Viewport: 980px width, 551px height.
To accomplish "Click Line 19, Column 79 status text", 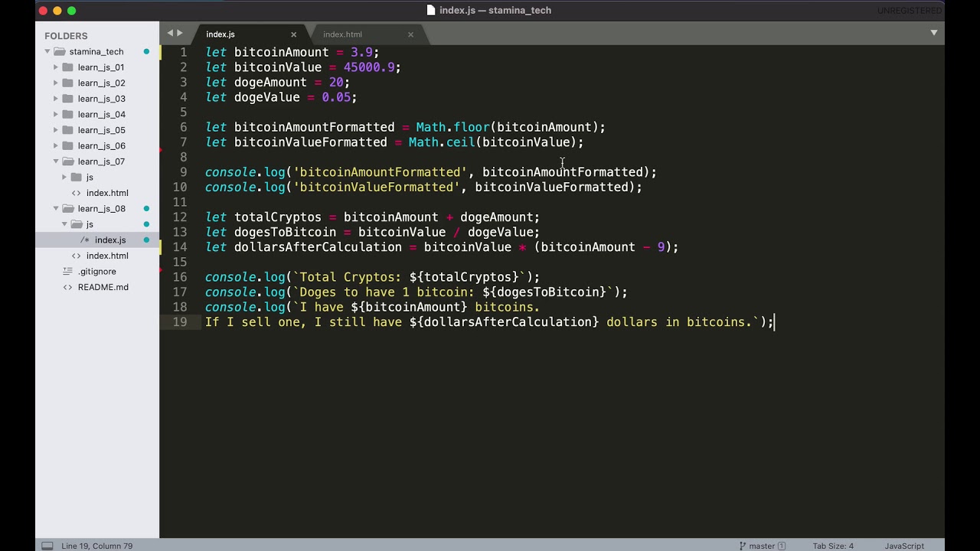I will 96,546.
